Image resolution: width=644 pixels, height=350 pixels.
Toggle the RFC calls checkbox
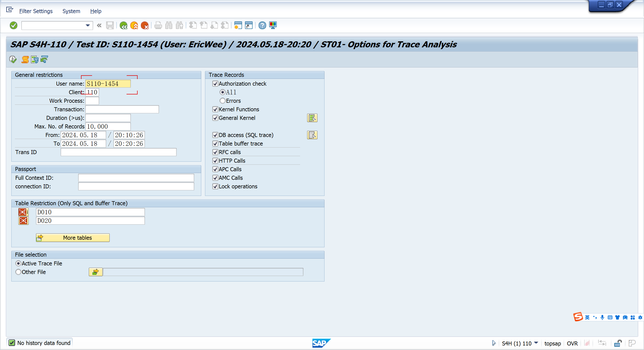[x=215, y=152]
